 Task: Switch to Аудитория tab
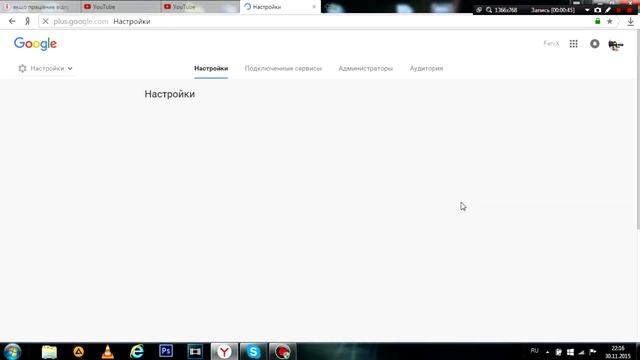427,69
